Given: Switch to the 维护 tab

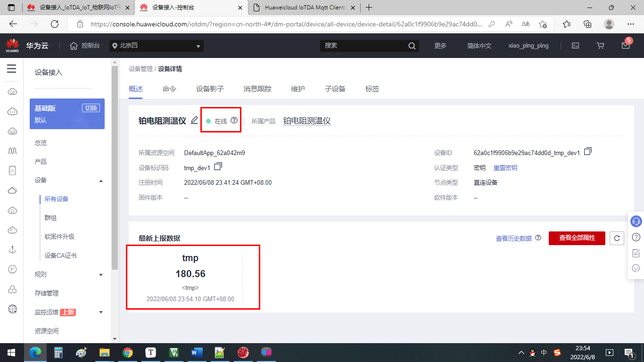Looking at the screenshot, I should (x=298, y=89).
